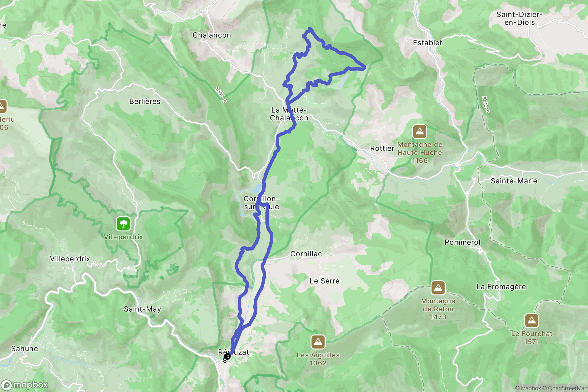
Task: Click the Cornillac village label
Action: coord(306,254)
